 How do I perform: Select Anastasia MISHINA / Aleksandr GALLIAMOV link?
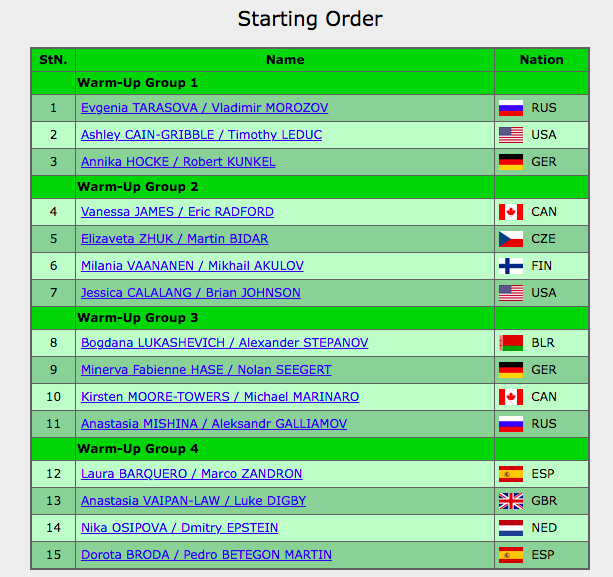pos(214,424)
